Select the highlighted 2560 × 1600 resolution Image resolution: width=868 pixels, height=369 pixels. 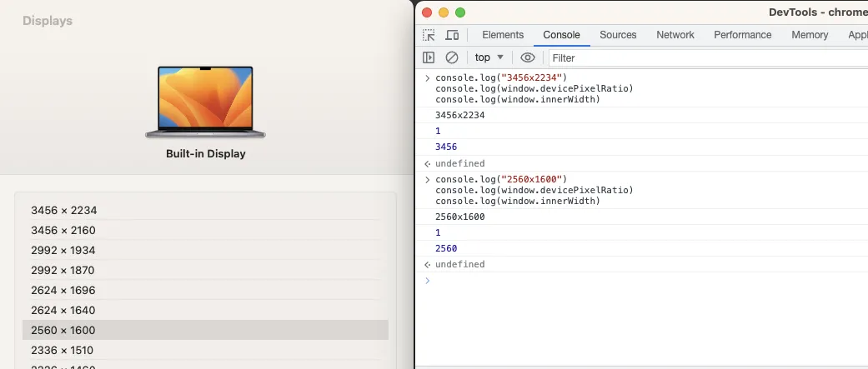click(205, 330)
